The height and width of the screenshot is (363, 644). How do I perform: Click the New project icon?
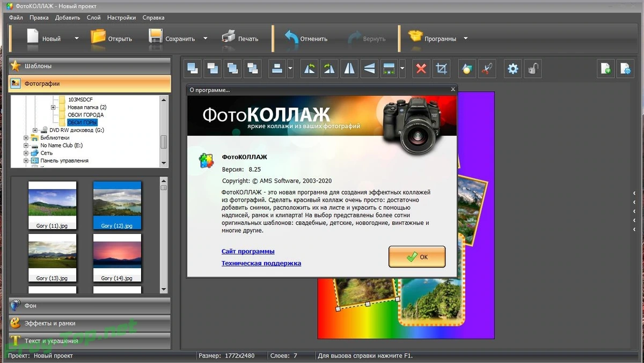[x=33, y=37]
